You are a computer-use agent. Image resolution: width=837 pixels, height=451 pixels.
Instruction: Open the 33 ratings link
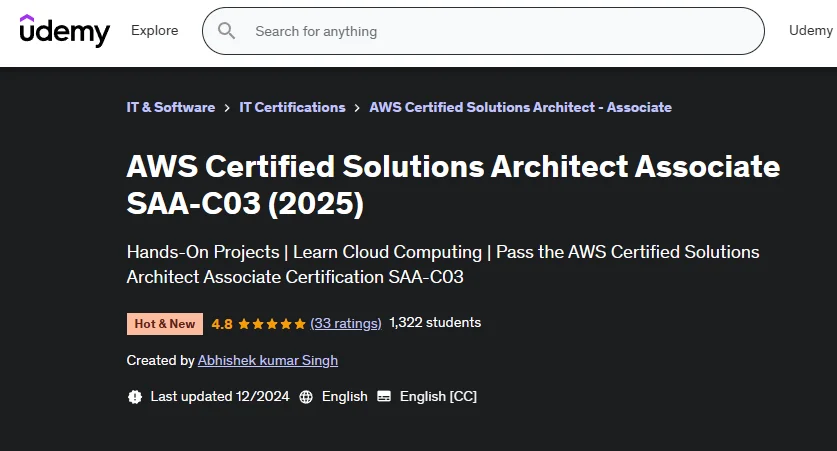346,323
